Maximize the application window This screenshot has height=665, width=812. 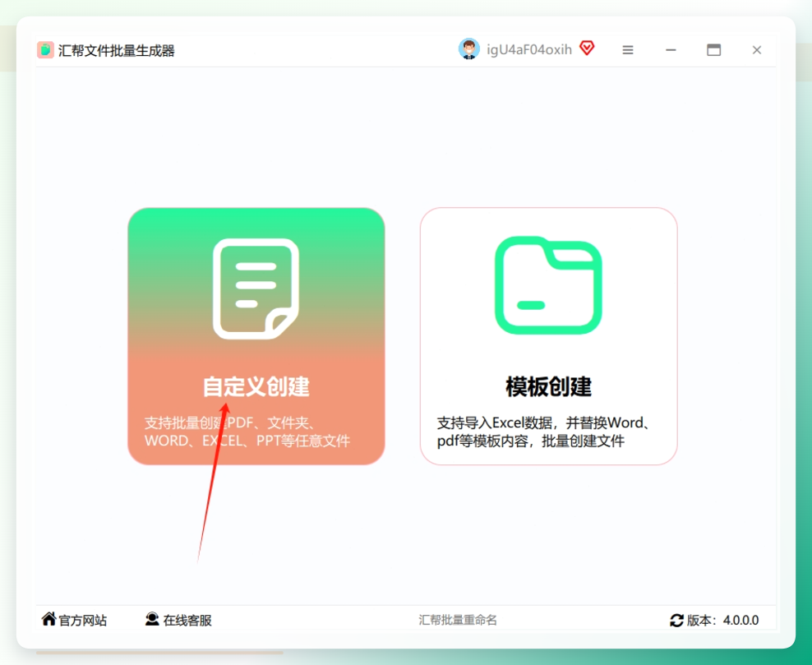[x=713, y=49]
